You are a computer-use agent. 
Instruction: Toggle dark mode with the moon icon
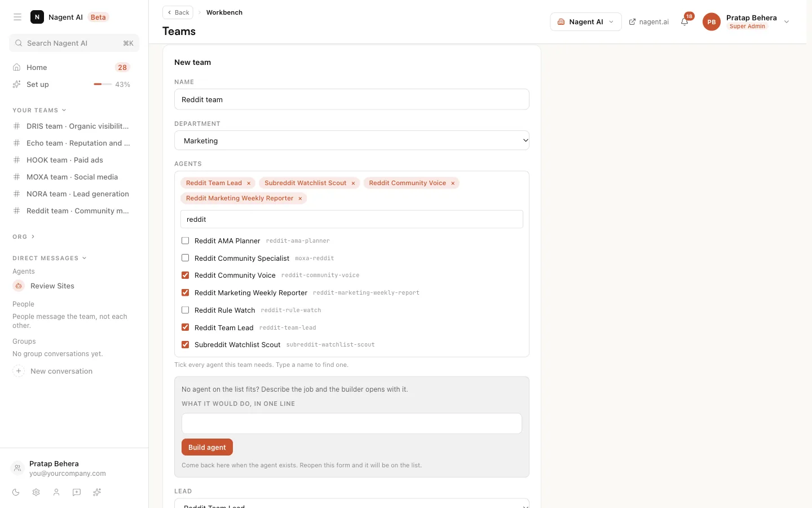[x=16, y=492]
